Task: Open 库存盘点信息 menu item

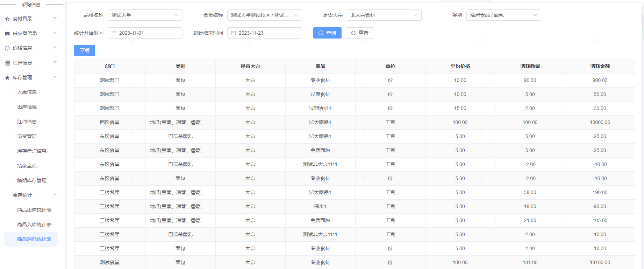Action: 32,151
